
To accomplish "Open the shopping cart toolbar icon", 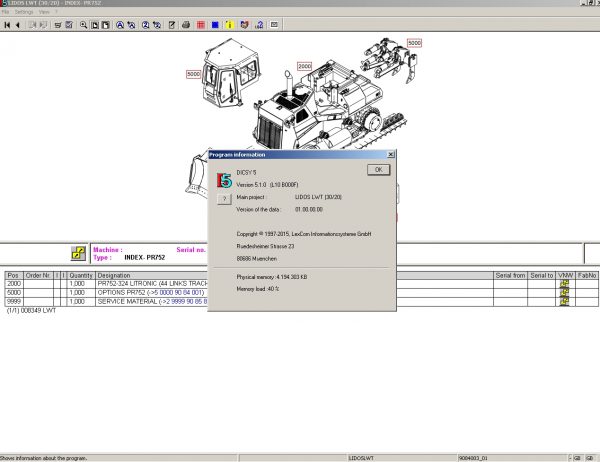I will [58, 25].
